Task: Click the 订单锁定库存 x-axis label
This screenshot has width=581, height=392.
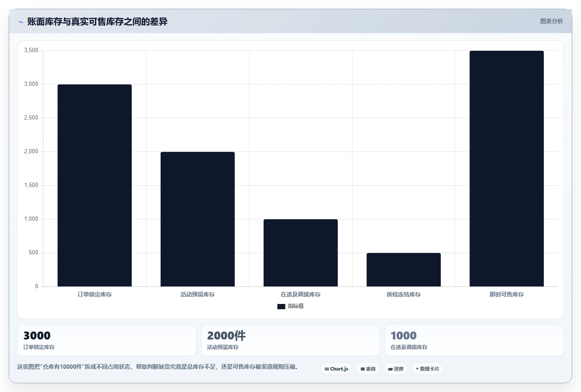Action: point(95,295)
